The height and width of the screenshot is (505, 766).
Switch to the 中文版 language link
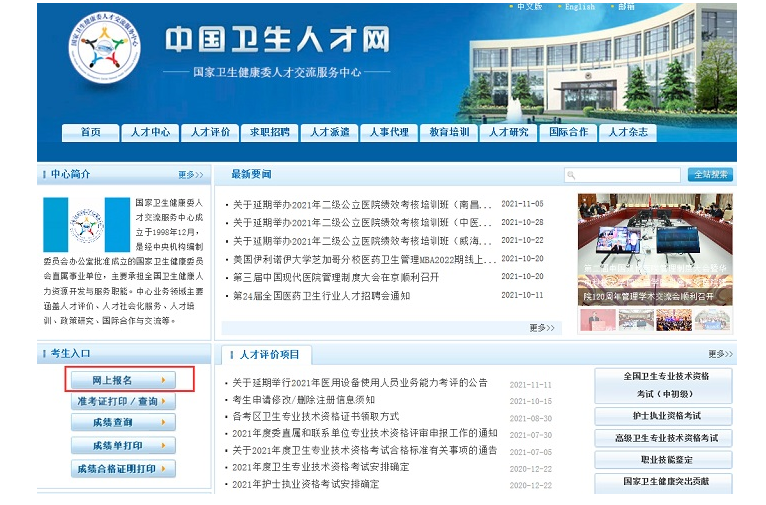[x=530, y=6]
